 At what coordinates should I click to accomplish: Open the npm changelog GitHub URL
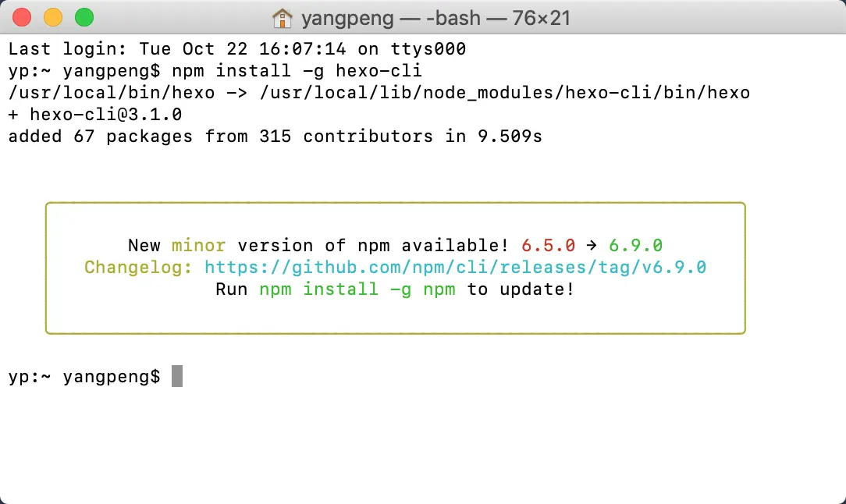click(455, 267)
